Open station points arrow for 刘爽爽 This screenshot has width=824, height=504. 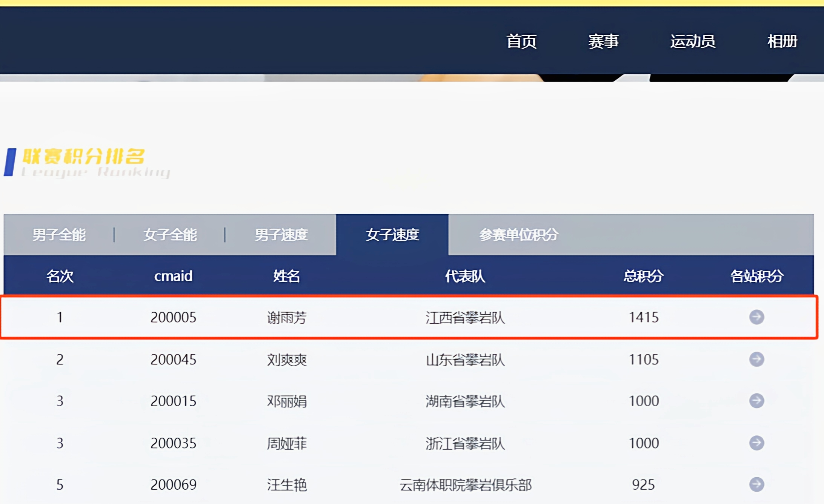point(756,359)
